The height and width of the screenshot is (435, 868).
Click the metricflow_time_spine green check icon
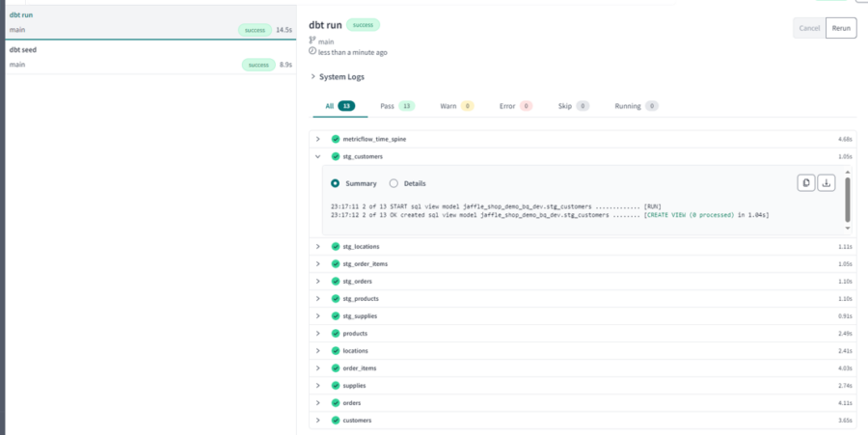tap(336, 139)
